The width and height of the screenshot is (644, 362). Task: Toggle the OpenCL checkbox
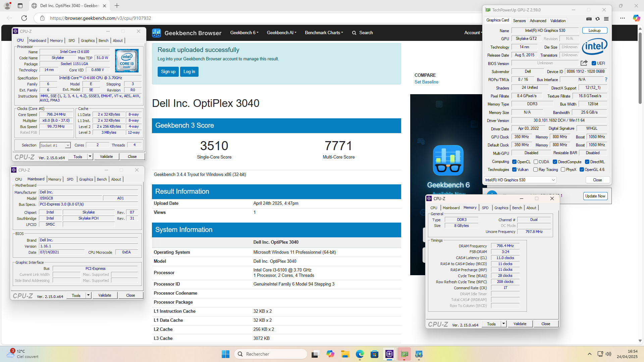[514, 162]
